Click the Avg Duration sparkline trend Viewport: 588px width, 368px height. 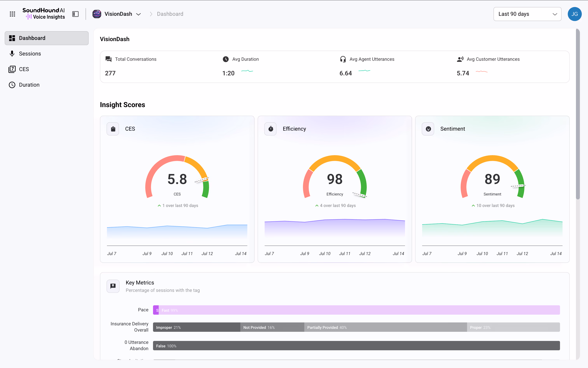[247, 71]
